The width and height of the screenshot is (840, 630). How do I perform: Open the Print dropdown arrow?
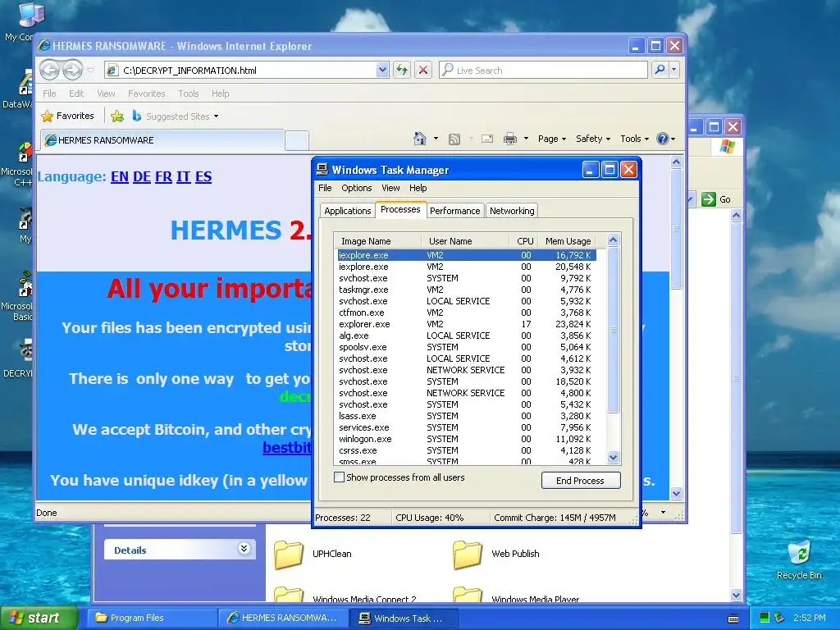pos(526,139)
